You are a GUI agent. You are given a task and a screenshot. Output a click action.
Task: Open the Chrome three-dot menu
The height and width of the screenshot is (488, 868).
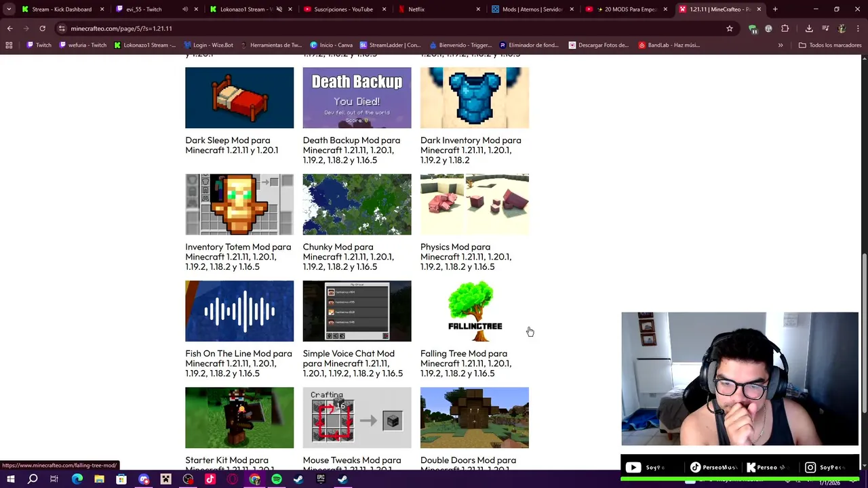click(858, 28)
